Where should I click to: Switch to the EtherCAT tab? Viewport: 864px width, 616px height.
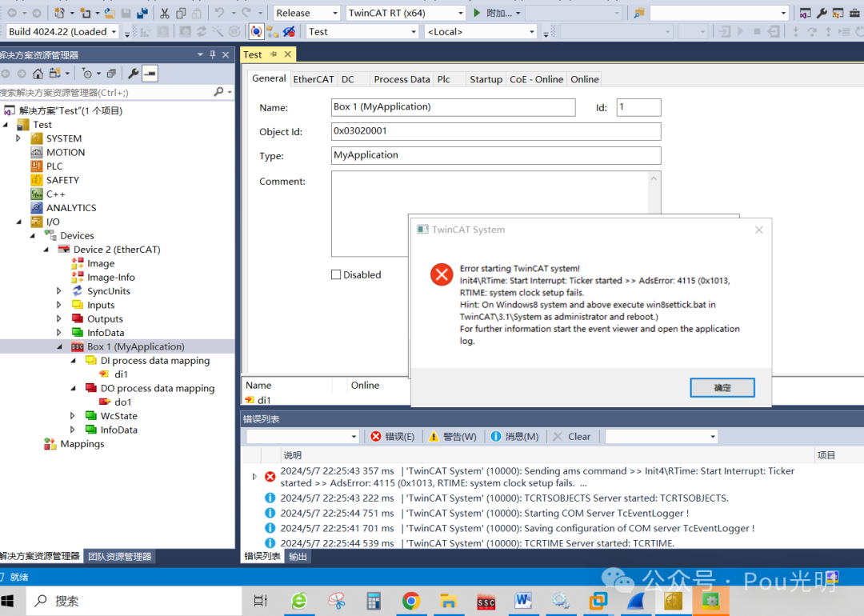[314, 79]
